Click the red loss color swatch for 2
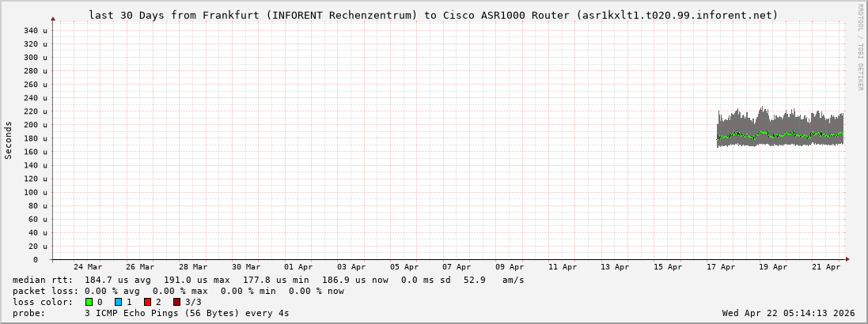868x324 pixels. (147, 302)
